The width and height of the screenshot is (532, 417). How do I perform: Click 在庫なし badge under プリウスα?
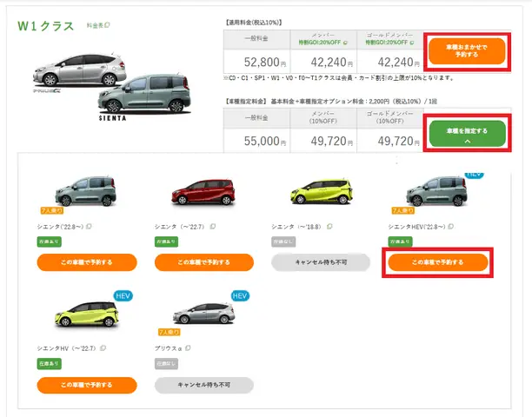[x=166, y=364]
